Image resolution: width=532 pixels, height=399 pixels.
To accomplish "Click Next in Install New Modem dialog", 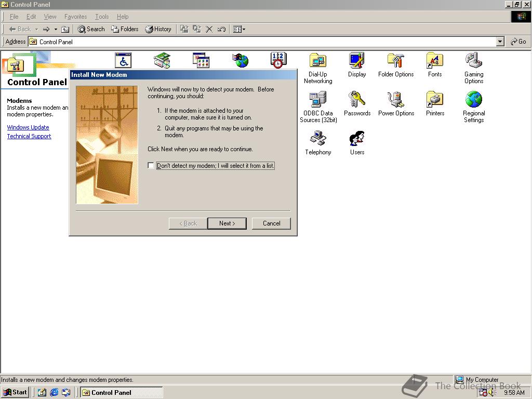I will click(227, 223).
